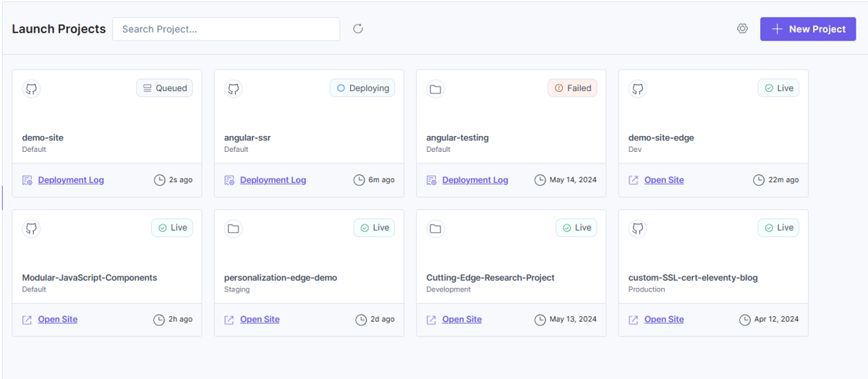Click external link icon on personalization-edge-demo card

[229, 320]
